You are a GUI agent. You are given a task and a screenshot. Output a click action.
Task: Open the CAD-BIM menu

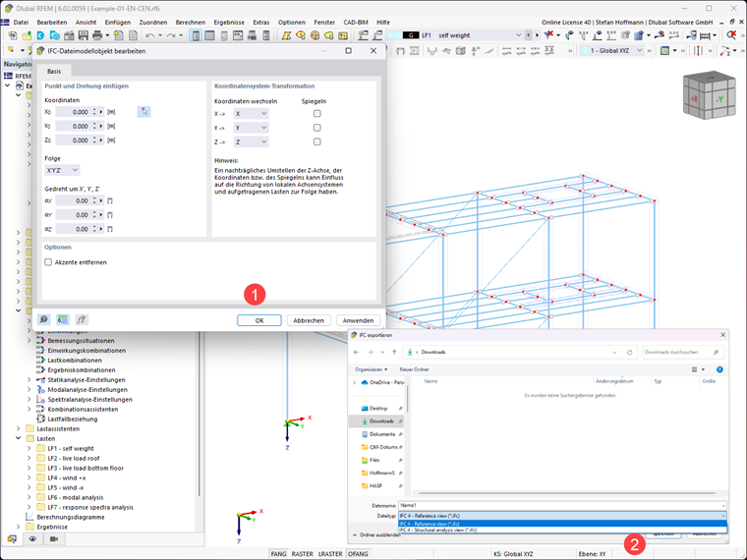pyautogui.click(x=356, y=23)
